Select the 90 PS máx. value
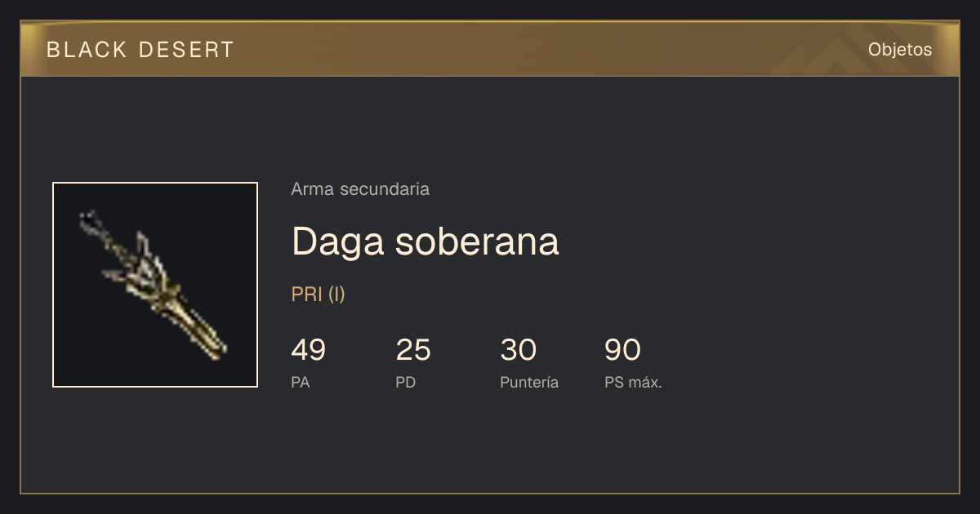This screenshot has height=514, width=980. tap(622, 350)
